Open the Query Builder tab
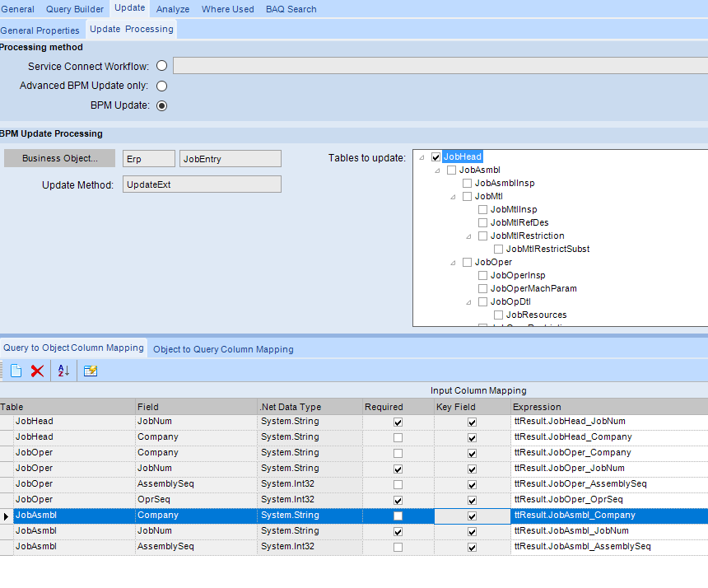The image size is (708, 588). [x=75, y=9]
